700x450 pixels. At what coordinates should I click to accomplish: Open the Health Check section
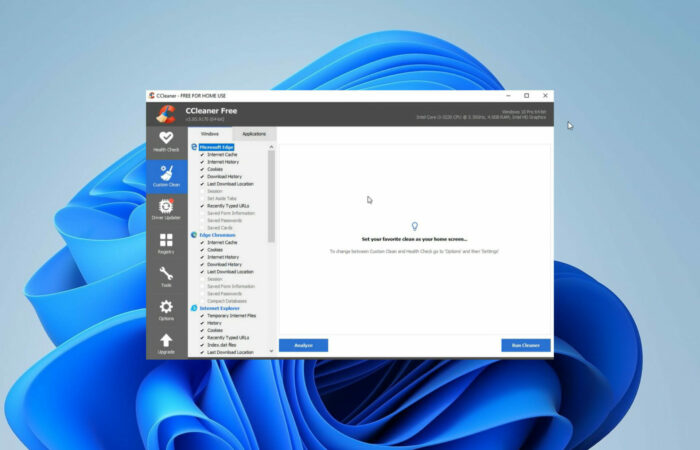point(166,142)
